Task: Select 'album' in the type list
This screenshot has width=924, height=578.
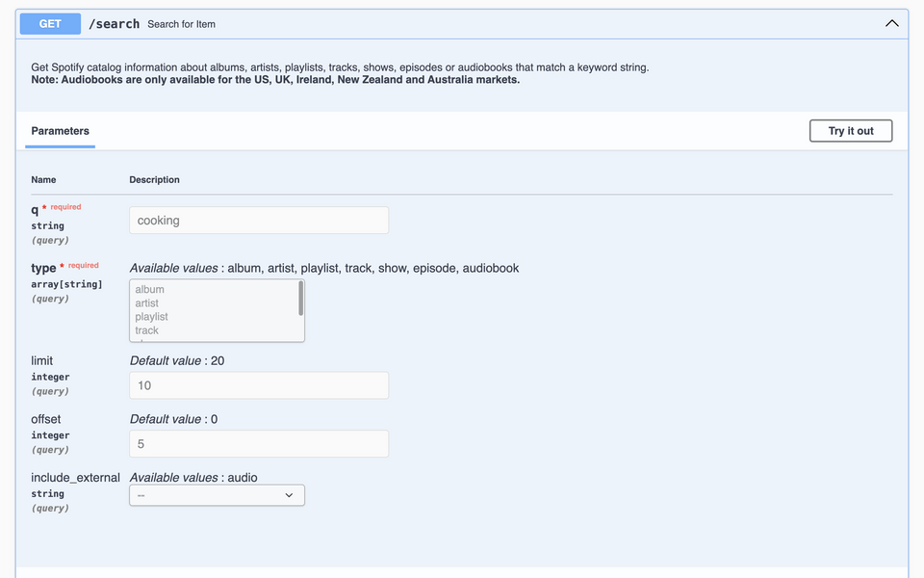Action: coord(150,289)
